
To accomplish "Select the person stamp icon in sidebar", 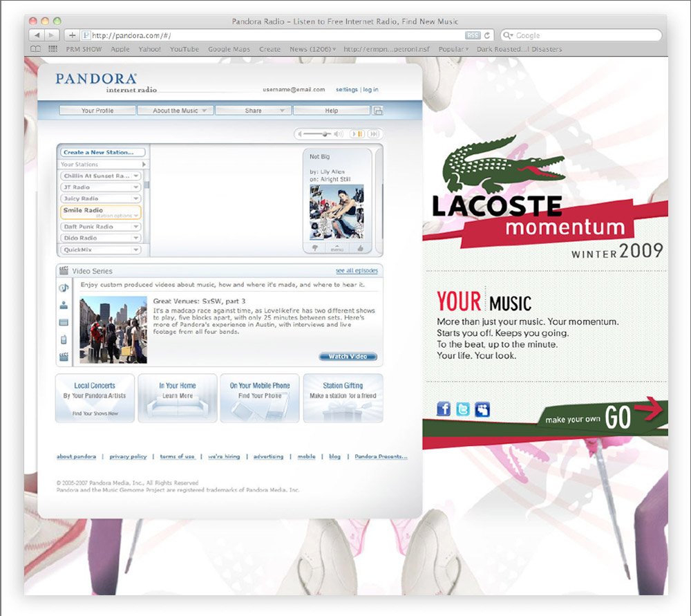I will [x=64, y=305].
